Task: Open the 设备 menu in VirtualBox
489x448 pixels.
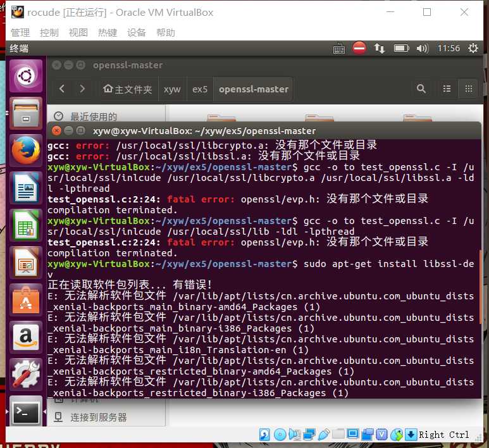Action: [137, 32]
